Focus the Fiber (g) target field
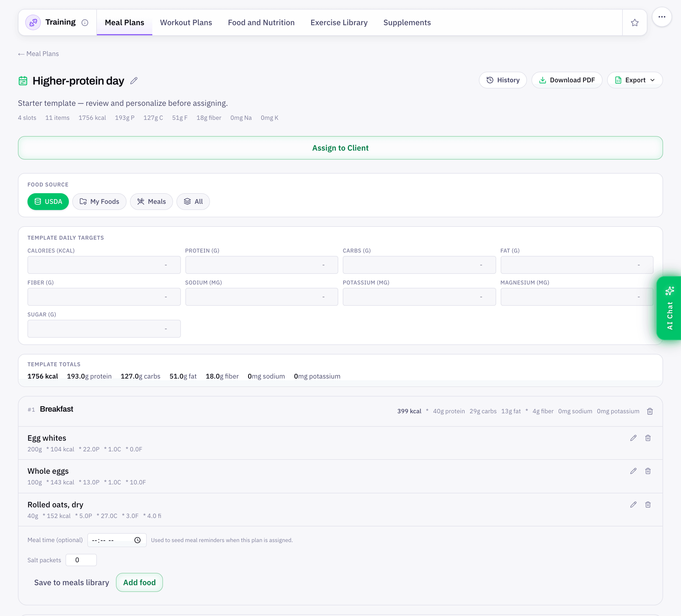 pyautogui.click(x=104, y=297)
